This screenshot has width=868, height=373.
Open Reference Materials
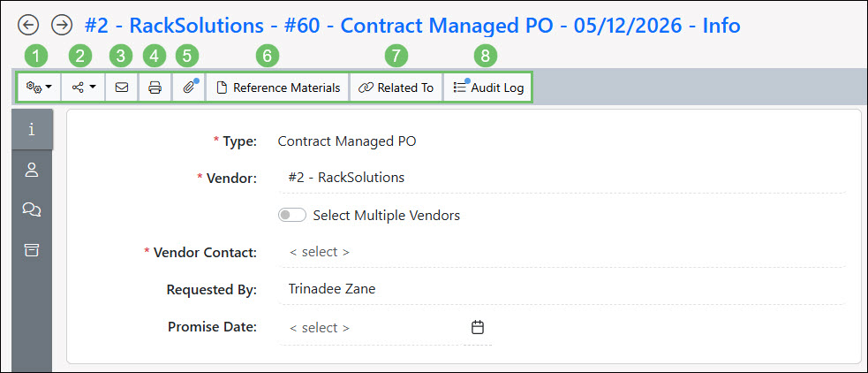[x=278, y=87]
